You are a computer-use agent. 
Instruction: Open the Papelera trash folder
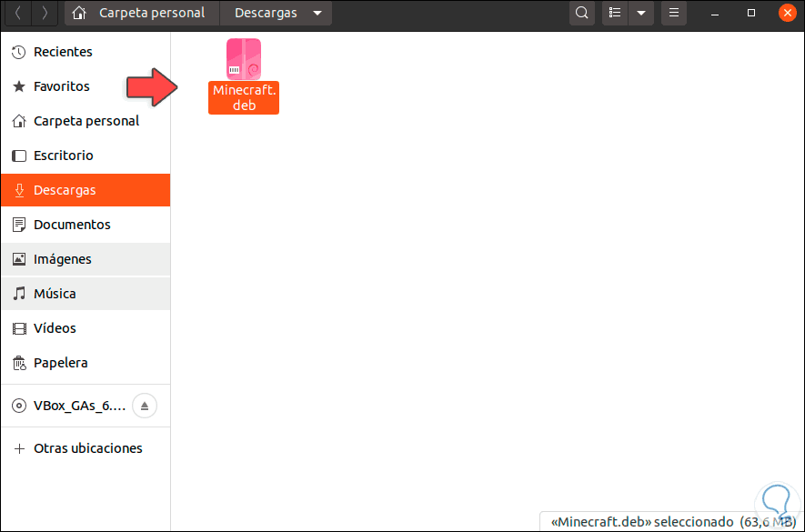click(x=61, y=362)
